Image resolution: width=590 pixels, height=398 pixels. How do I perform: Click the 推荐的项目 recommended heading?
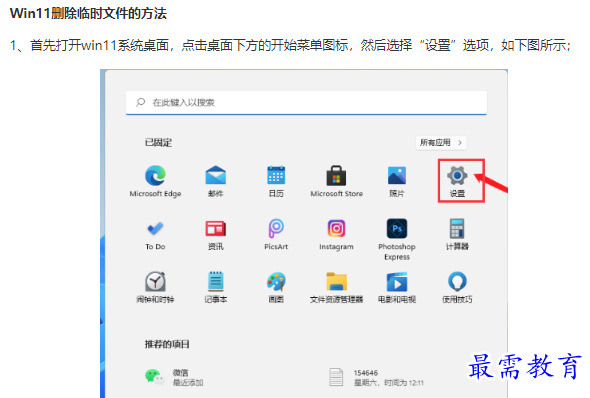(167, 344)
